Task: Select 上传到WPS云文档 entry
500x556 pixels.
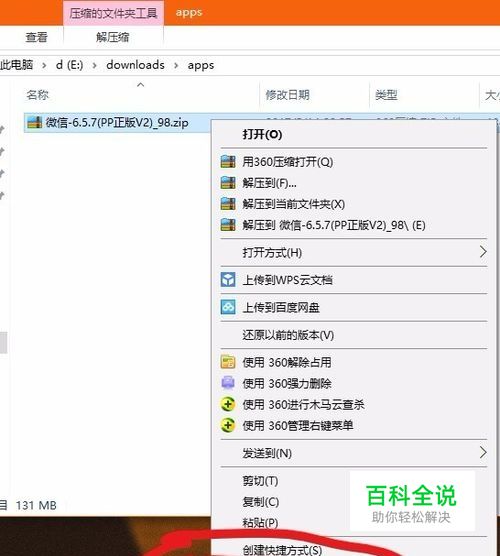Action: [x=287, y=280]
